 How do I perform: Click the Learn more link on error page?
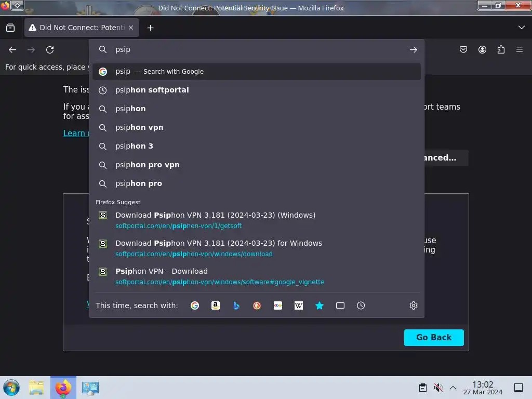(x=76, y=134)
